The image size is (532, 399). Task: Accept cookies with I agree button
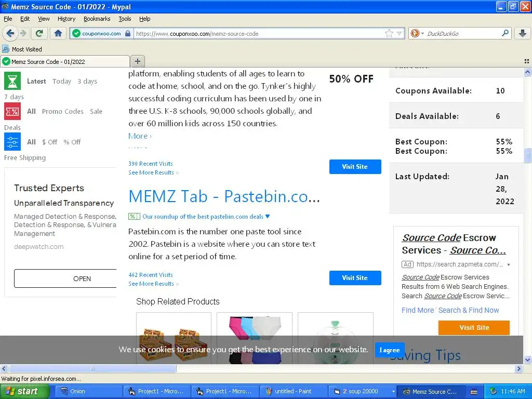[390, 350]
